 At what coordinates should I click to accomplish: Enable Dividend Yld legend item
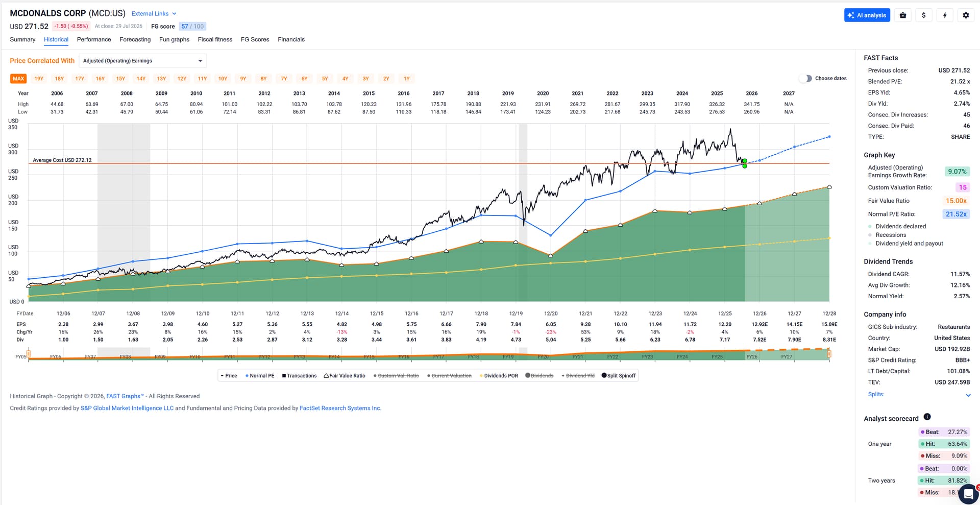pos(578,376)
